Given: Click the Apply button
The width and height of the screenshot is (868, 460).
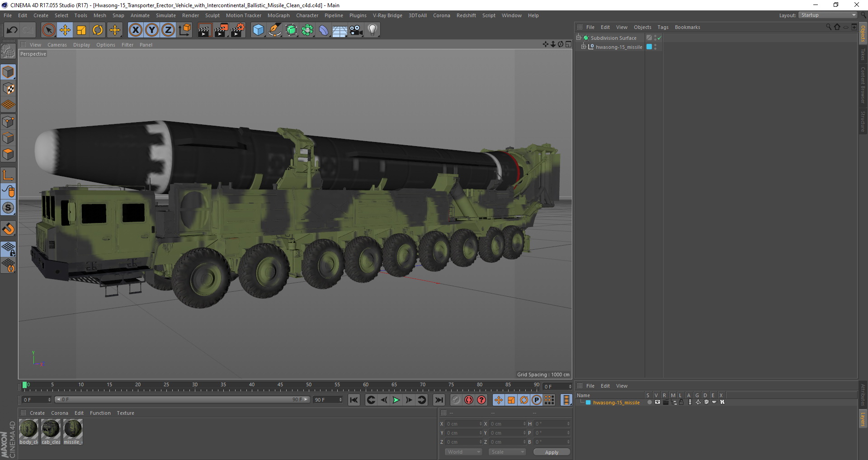Looking at the screenshot, I should pyautogui.click(x=552, y=452).
